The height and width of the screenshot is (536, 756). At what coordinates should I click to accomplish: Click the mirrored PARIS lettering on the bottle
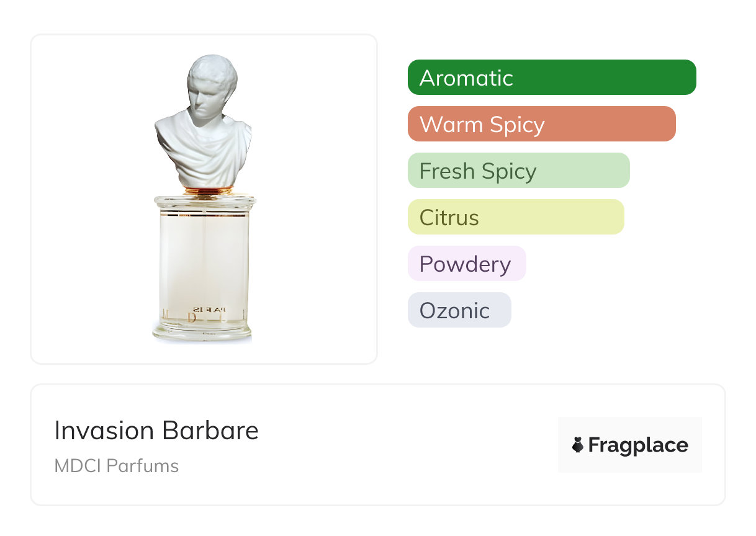tap(209, 309)
